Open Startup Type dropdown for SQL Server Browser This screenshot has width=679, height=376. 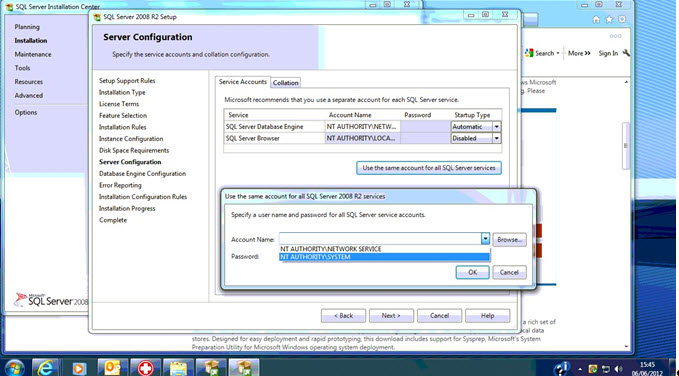click(497, 138)
